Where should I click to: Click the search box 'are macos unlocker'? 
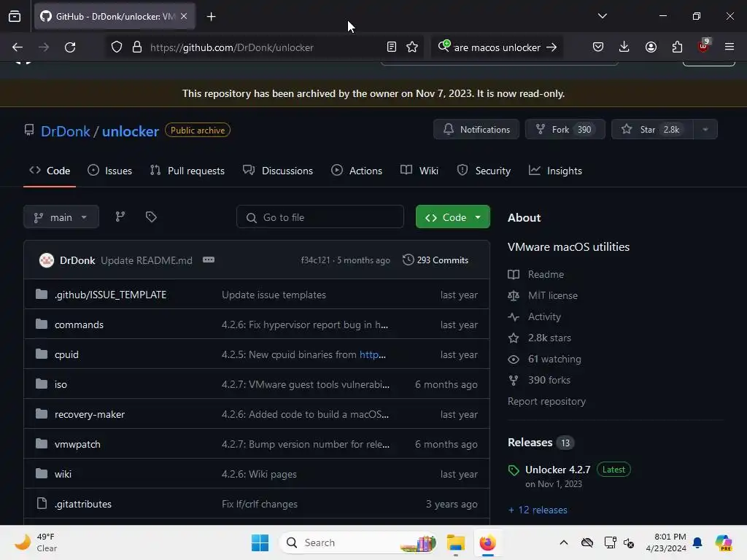(497, 47)
